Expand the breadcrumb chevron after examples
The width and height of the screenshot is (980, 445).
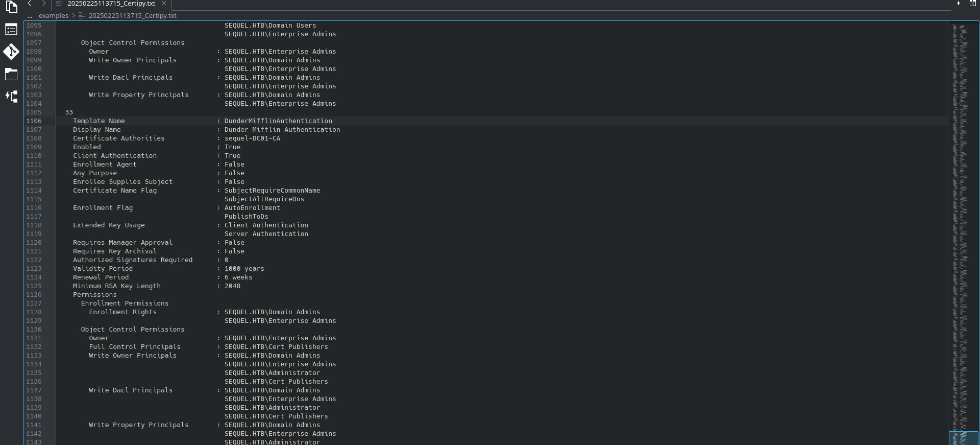tap(73, 16)
